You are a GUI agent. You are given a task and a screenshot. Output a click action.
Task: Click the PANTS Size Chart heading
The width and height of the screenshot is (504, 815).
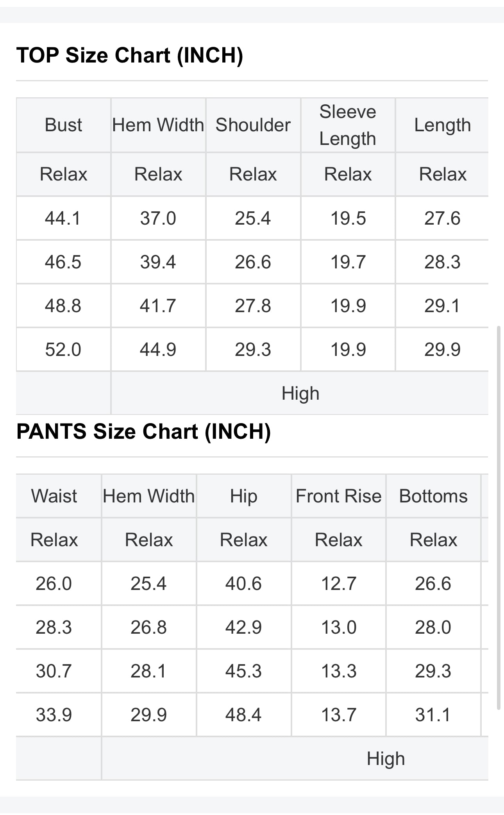click(143, 432)
